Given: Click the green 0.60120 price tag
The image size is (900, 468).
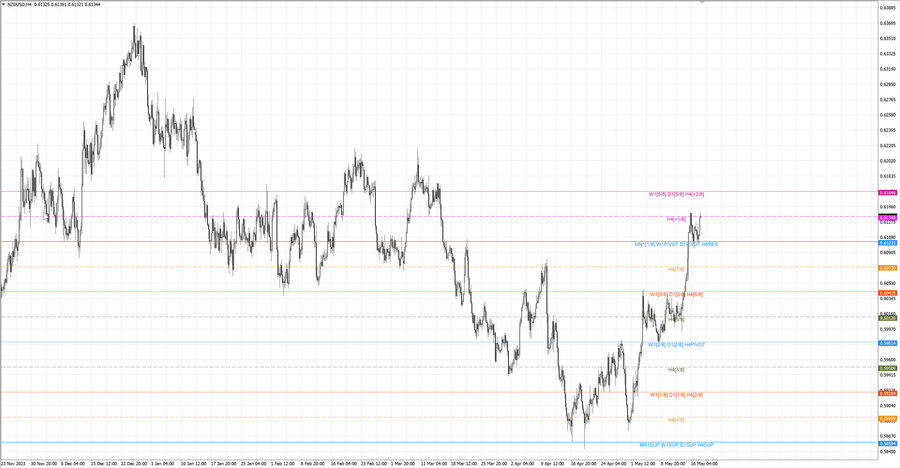Looking at the screenshot, I should 887,318.
